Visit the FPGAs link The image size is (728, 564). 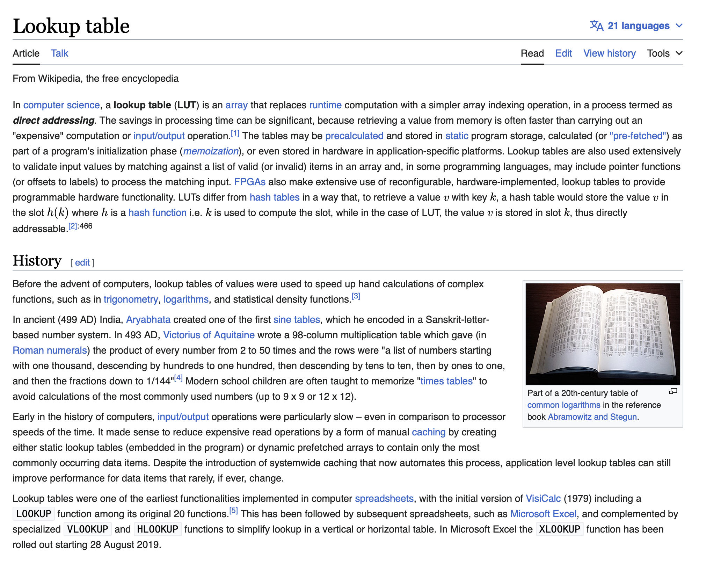(250, 182)
